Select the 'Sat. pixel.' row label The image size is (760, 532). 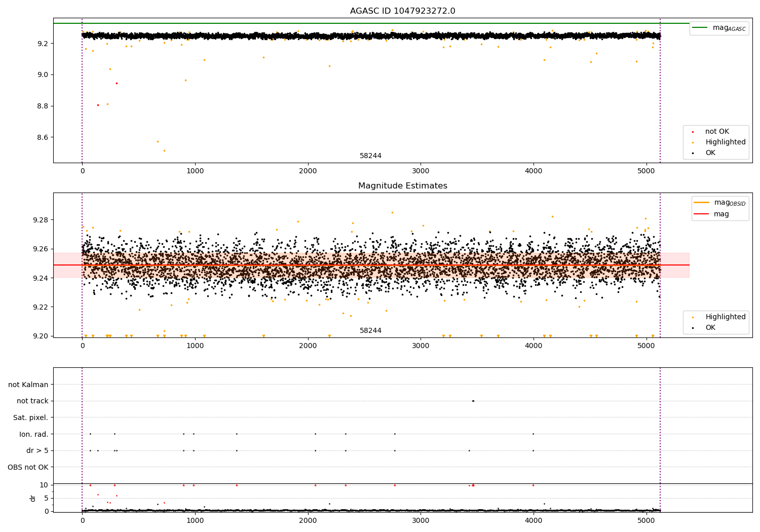[30, 417]
